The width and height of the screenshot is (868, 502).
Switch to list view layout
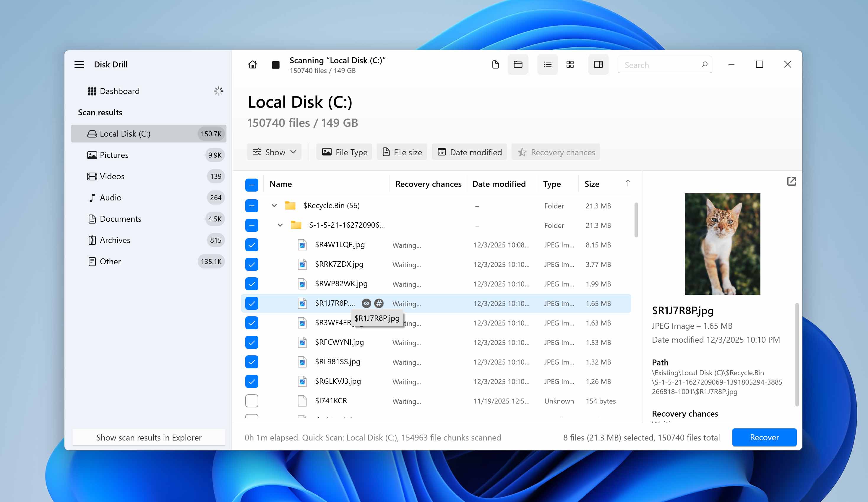tap(547, 64)
